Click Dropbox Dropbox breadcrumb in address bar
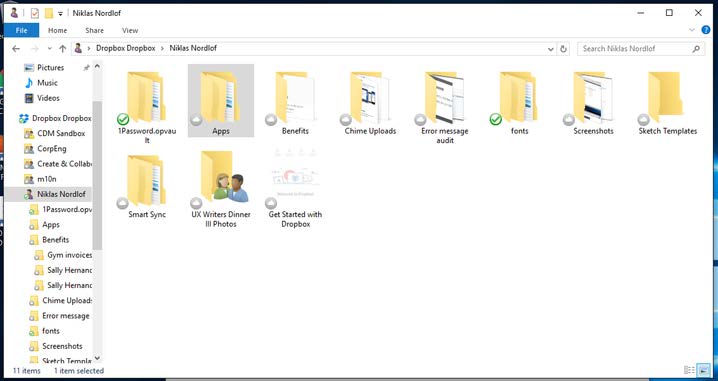This screenshot has height=381, width=718. (x=125, y=48)
